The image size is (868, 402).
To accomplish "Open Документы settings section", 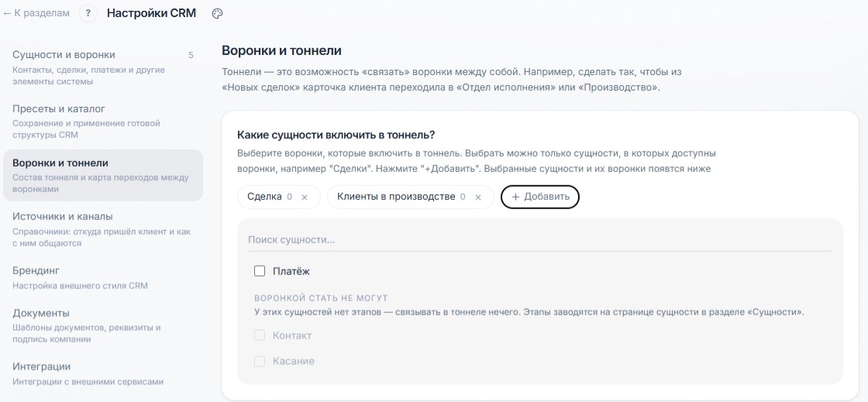I will coord(103,325).
